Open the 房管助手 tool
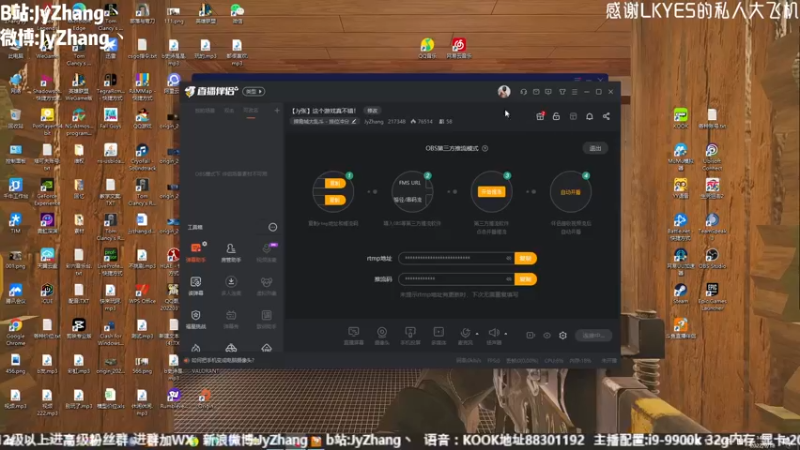This screenshot has height=450, width=800. pyautogui.click(x=231, y=253)
